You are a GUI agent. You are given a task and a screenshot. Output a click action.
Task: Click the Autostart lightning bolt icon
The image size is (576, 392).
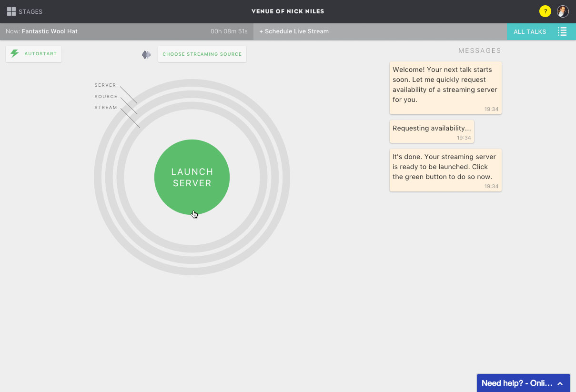15,54
